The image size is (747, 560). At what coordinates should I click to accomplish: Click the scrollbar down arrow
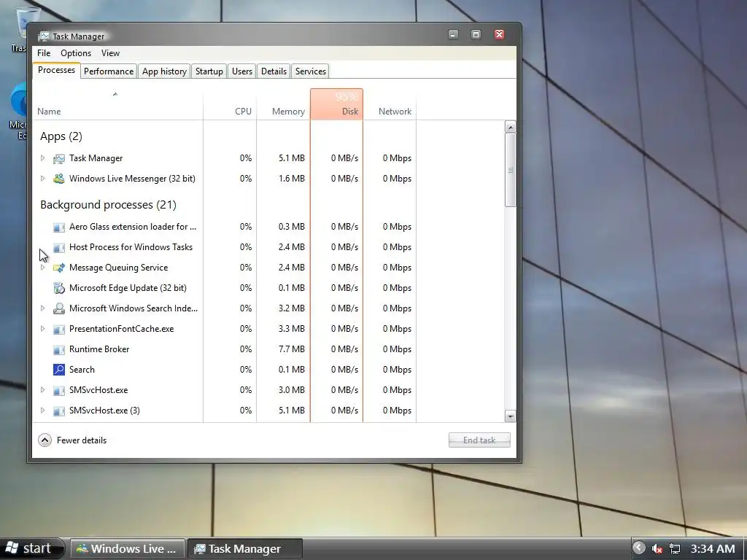[x=510, y=416]
